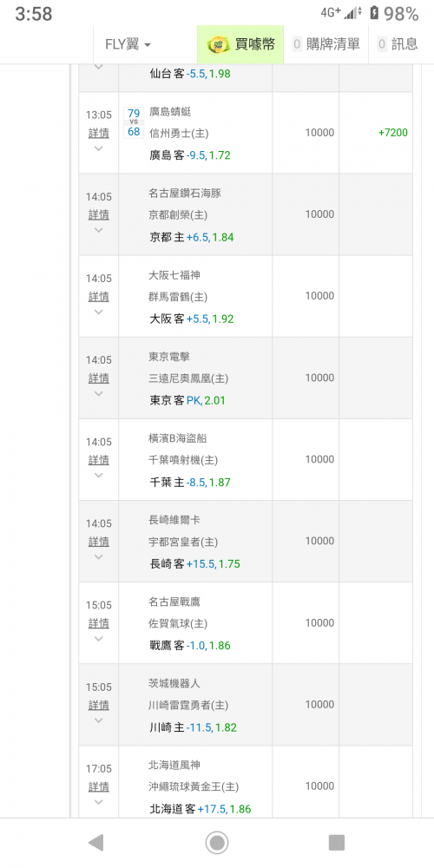Image resolution: width=434 pixels, height=868 pixels.
Task: Tap the 0 badge beside 訊息
Action: [x=382, y=44]
